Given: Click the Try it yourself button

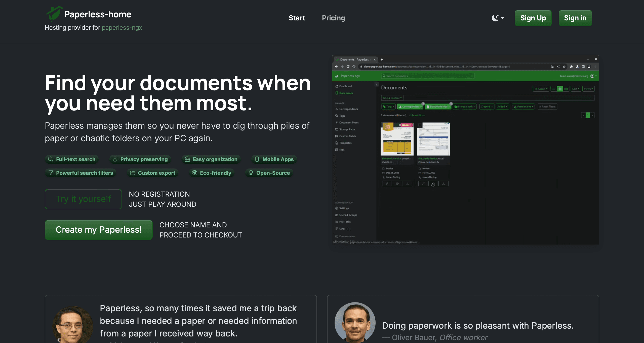Looking at the screenshot, I should 83,199.
